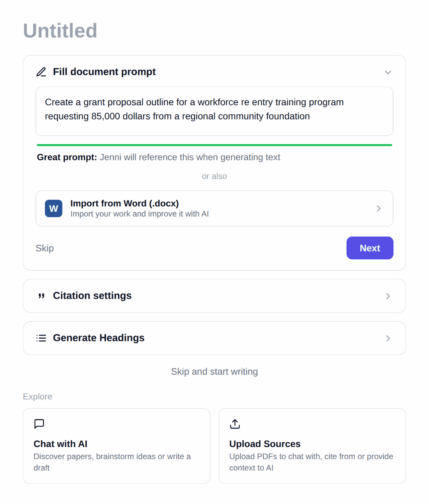The width and height of the screenshot is (429, 504).
Task: Select the Import from Word (.docx) title
Action: coord(124,203)
